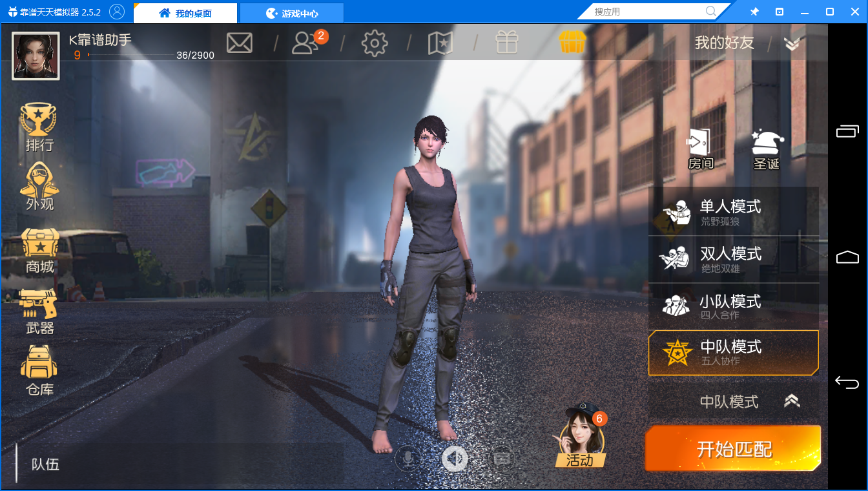Open 排行 ranking trophy
This screenshot has height=491, width=868.
pyautogui.click(x=39, y=128)
